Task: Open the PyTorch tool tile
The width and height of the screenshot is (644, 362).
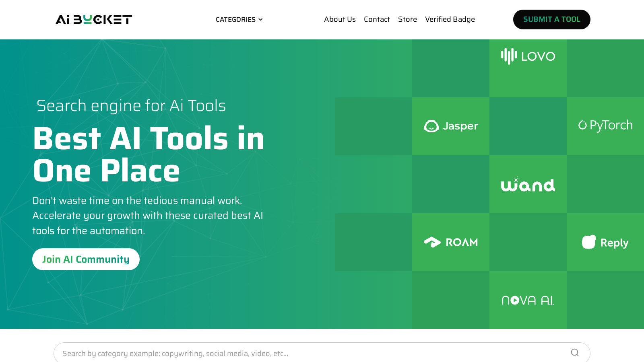Action: point(605,126)
